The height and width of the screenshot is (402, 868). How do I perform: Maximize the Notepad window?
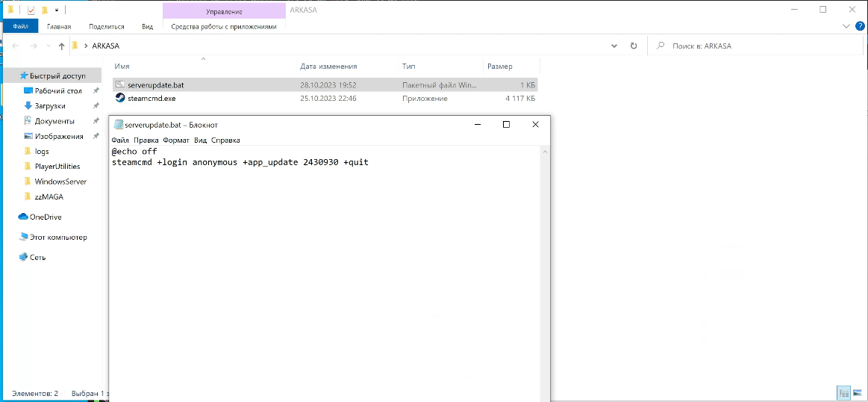[x=506, y=125]
